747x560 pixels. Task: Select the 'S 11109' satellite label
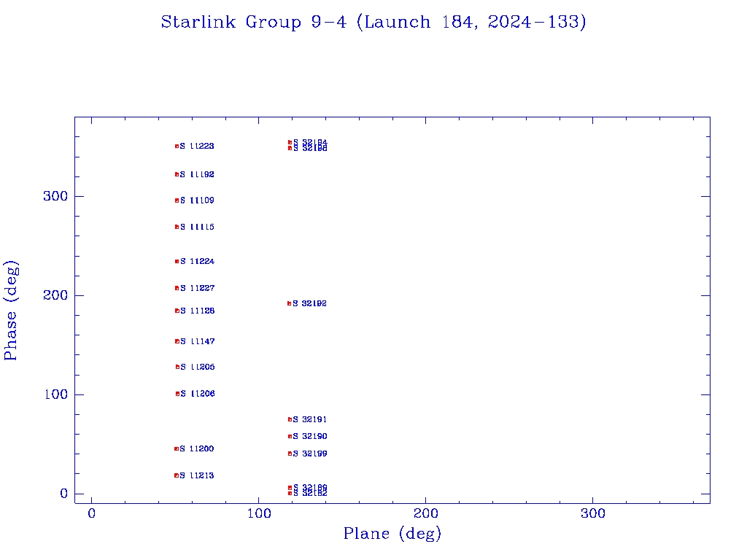[197, 201]
